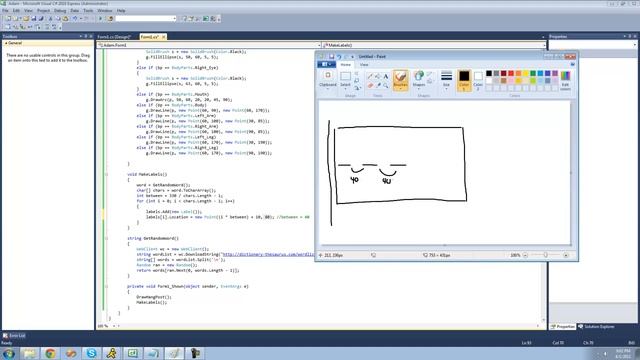Image resolution: width=640 pixels, height=360 pixels.
Task: Click Save in Paint quick access toolbar
Action: click(331, 56)
